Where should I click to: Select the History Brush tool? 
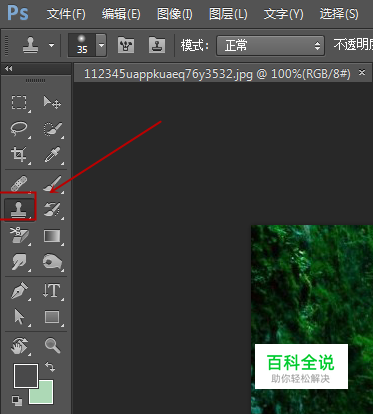52,209
